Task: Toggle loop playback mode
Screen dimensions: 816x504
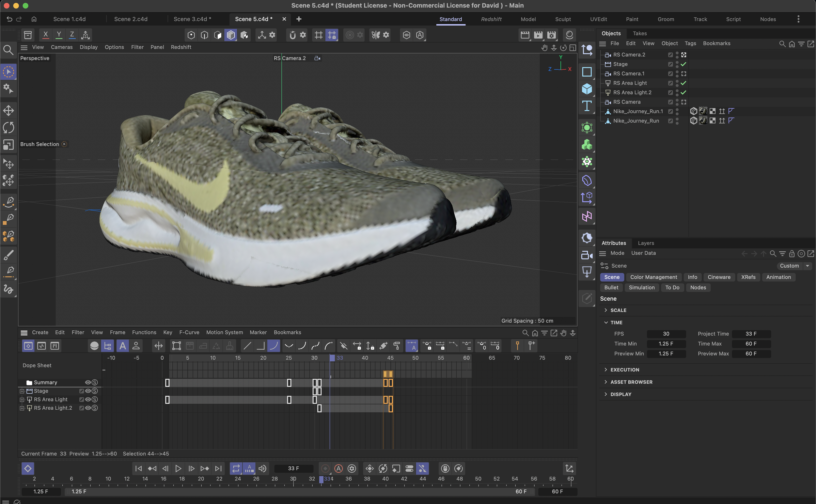Action: tap(236, 468)
